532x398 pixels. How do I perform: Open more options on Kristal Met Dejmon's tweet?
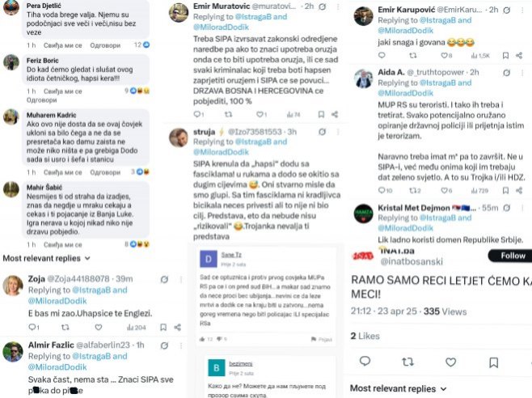(x=521, y=208)
